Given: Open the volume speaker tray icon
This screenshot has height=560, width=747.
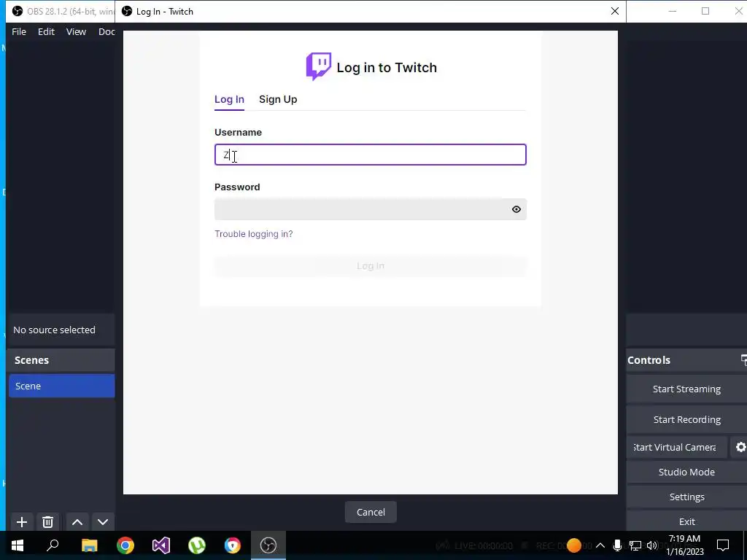Looking at the screenshot, I should 652,545.
